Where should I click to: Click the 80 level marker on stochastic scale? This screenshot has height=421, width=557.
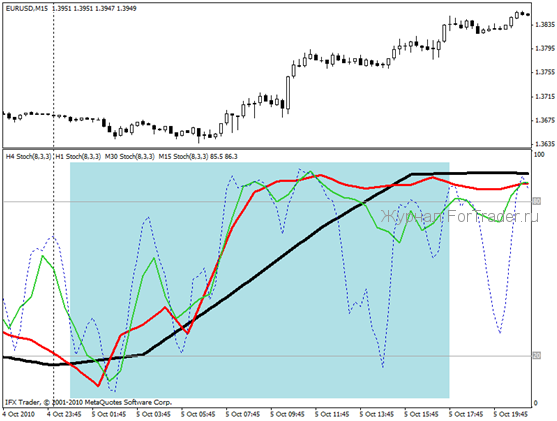[x=537, y=201]
